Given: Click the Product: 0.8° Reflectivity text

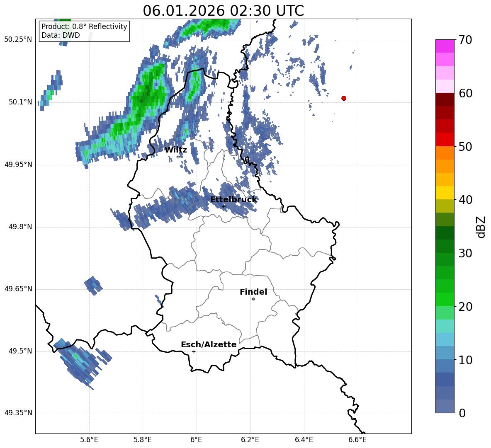Looking at the screenshot, I should tap(84, 26).
